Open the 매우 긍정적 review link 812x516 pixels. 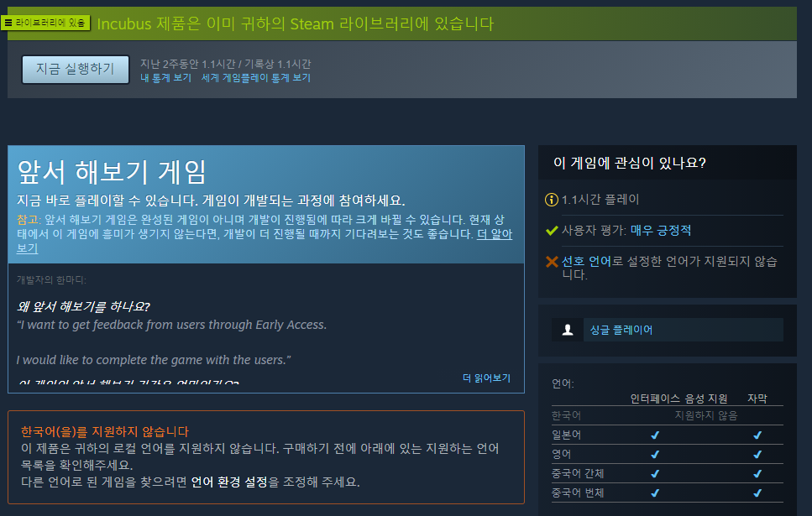point(661,230)
